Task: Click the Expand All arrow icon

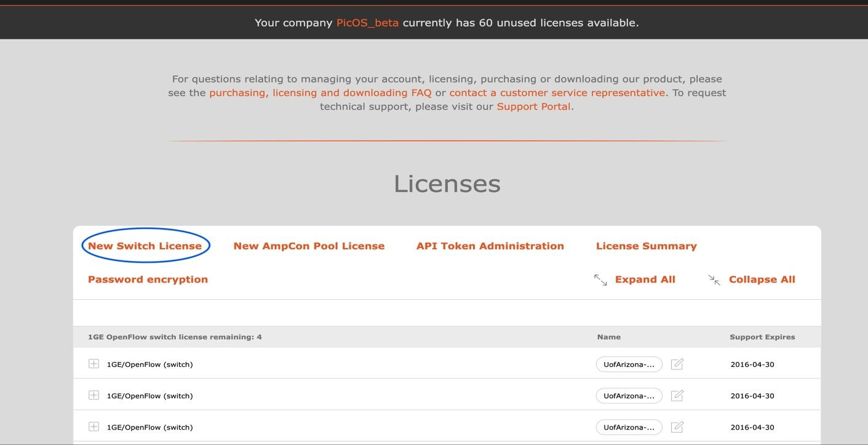Action: [x=602, y=279]
